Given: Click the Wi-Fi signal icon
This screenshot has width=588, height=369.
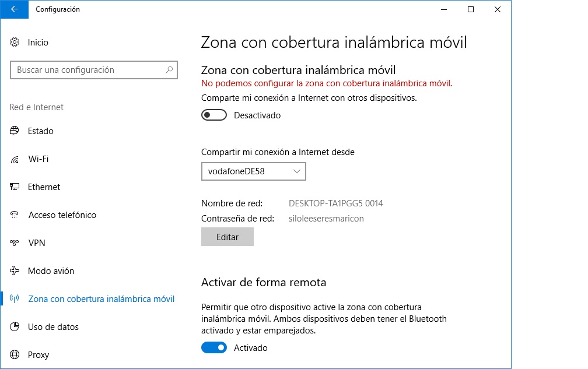Looking at the screenshot, I should click(x=15, y=159).
